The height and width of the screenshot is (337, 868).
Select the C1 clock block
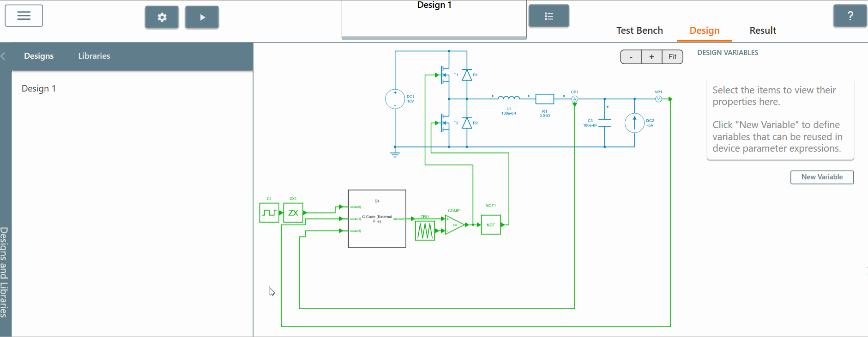pyautogui.click(x=269, y=213)
